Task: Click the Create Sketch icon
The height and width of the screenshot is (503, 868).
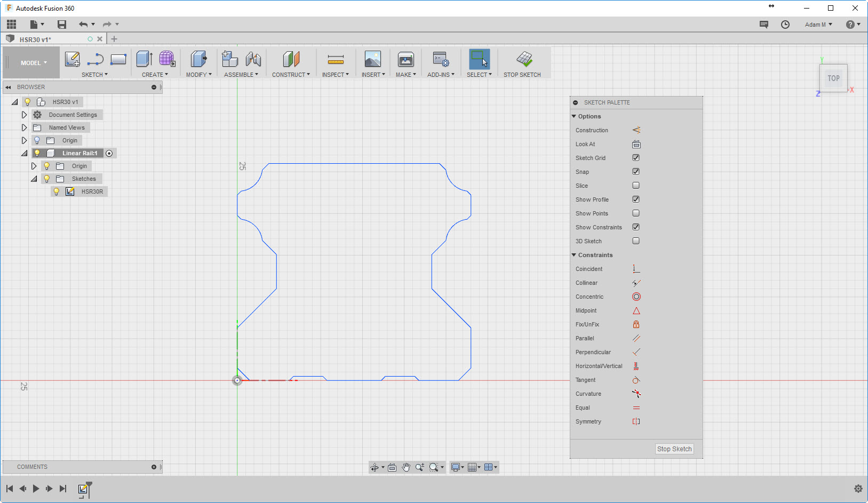Action: (72, 59)
